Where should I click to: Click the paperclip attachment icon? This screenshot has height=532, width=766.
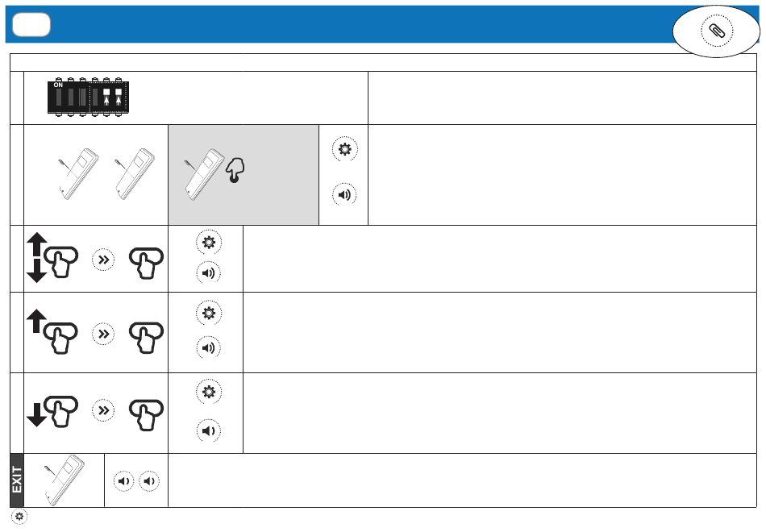pyautogui.click(x=717, y=31)
